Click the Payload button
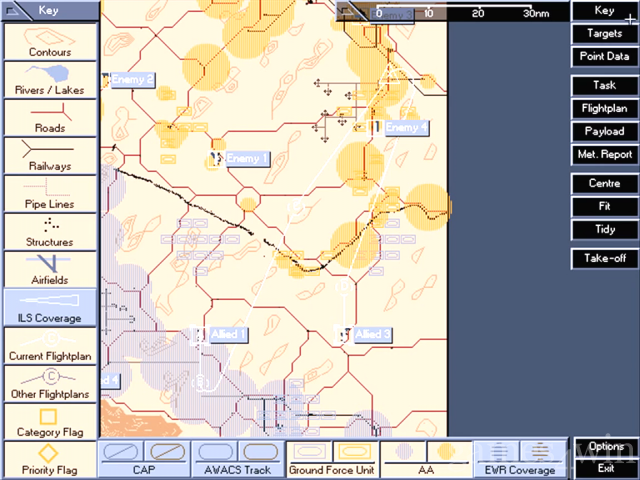The image size is (640, 480). click(604, 131)
